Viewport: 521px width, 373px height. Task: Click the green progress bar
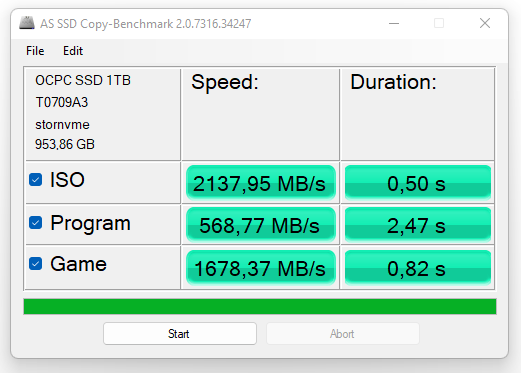[260, 306]
